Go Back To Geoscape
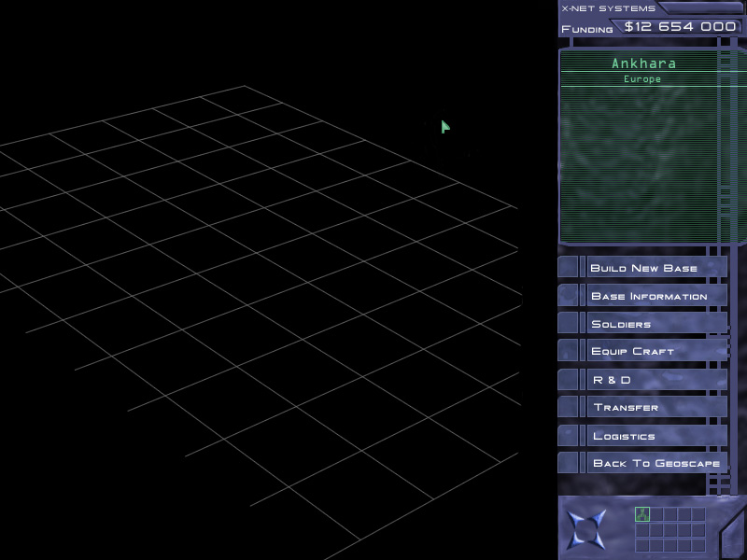Image resolution: width=747 pixels, height=560 pixels. [643, 463]
